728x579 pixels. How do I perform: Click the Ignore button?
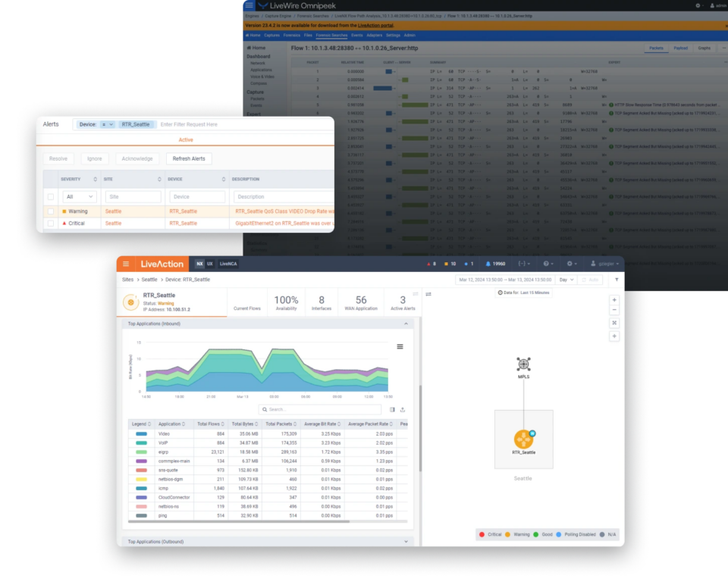coord(94,158)
